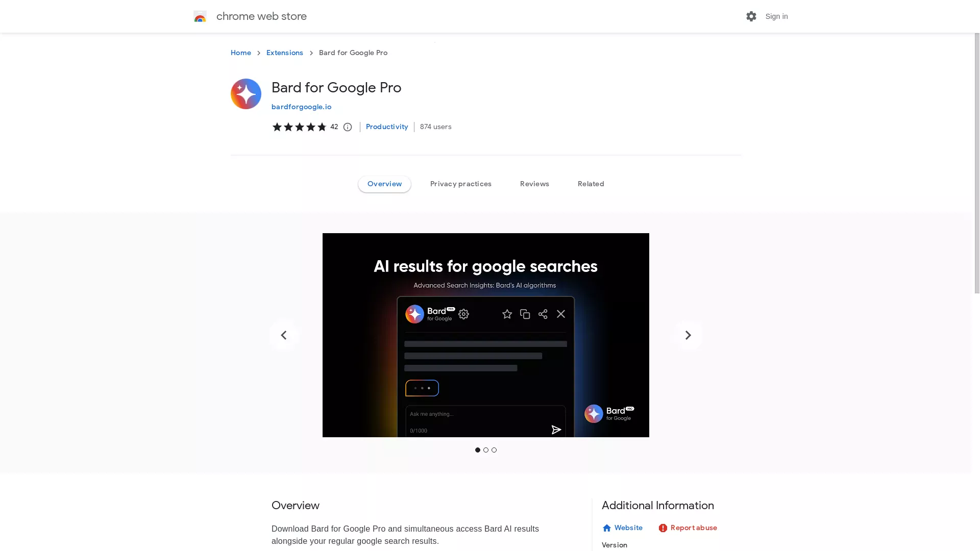Image resolution: width=980 pixels, height=551 pixels.
Task: Click the previous arrow on carousel slideshow
Action: [x=283, y=335]
